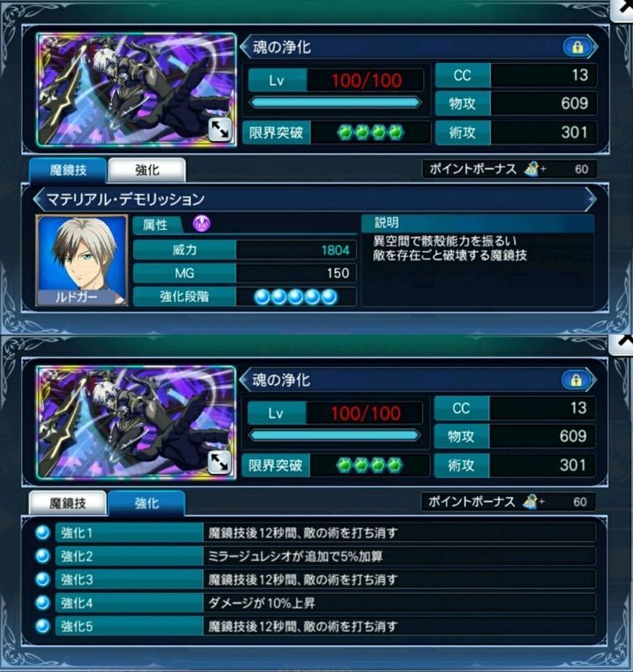The image size is (633, 672).
Task: Click right arrow of マテリアル・デモリッション header
Action: pos(591,199)
